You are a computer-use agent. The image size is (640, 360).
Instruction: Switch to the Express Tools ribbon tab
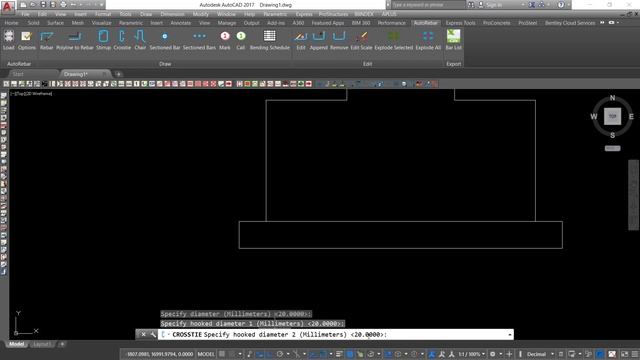[x=460, y=23]
